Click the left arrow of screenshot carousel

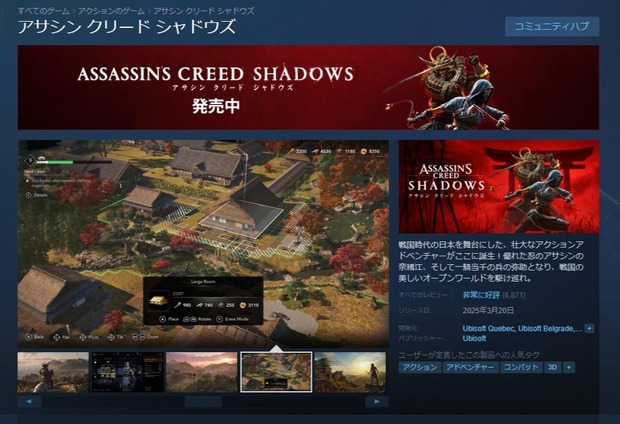(x=29, y=401)
